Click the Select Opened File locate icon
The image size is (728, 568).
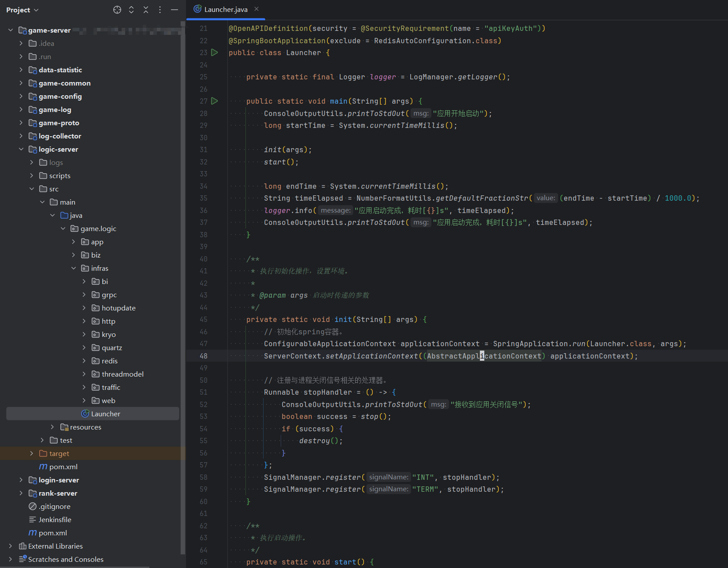coord(117,10)
